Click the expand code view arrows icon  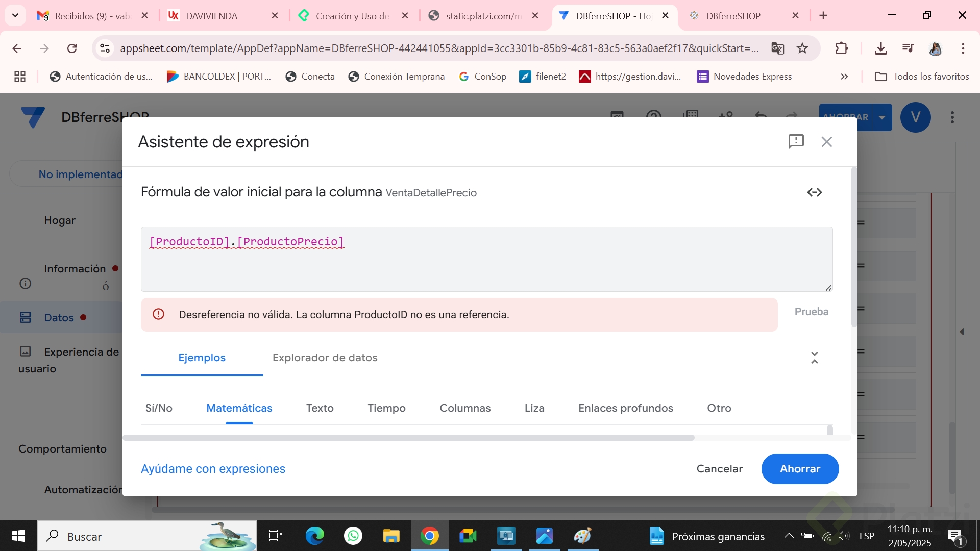(x=814, y=192)
